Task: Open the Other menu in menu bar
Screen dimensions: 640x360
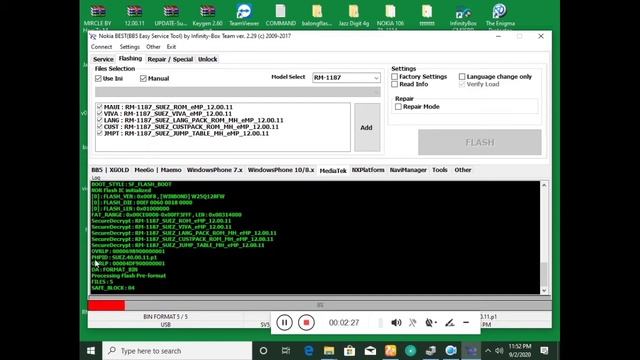Action: pyautogui.click(x=153, y=47)
